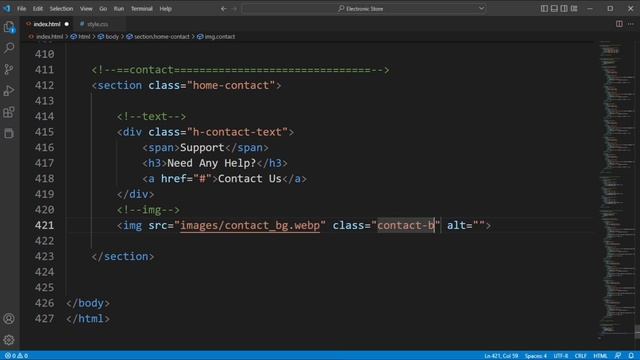Open the Search view in activity bar

click(9, 48)
